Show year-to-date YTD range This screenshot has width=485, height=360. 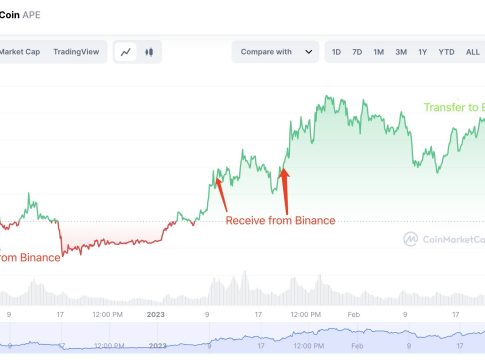point(446,52)
